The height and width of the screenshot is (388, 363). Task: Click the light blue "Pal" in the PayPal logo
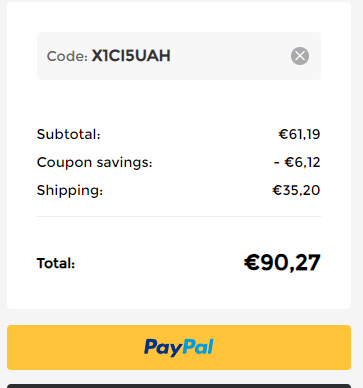pyautogui.click(x=198, y=347)
